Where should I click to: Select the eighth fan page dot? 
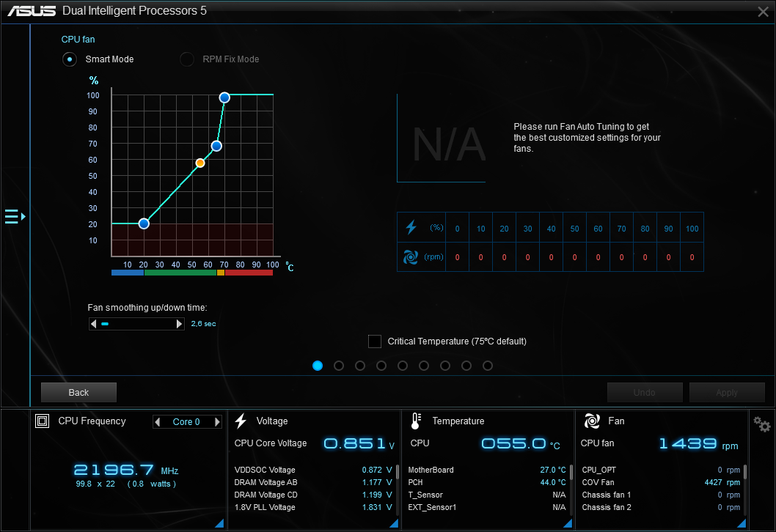[x=466, y=366]
